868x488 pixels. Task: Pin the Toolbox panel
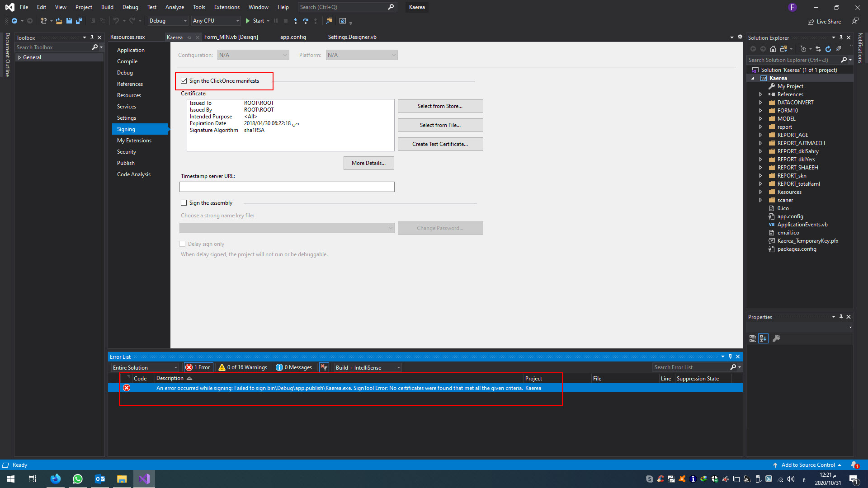coord(92,38)
